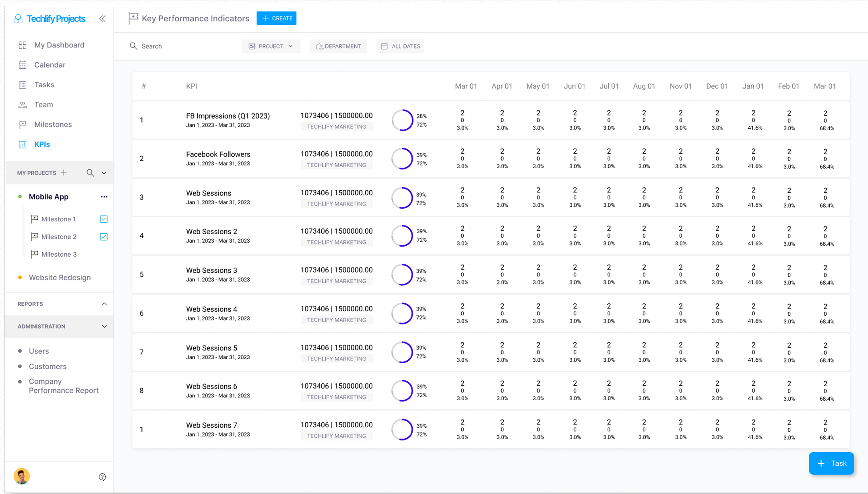Screen dimensions: 868x494
Task: Click the Tasks list icon
Action: [x=23, y=85]
